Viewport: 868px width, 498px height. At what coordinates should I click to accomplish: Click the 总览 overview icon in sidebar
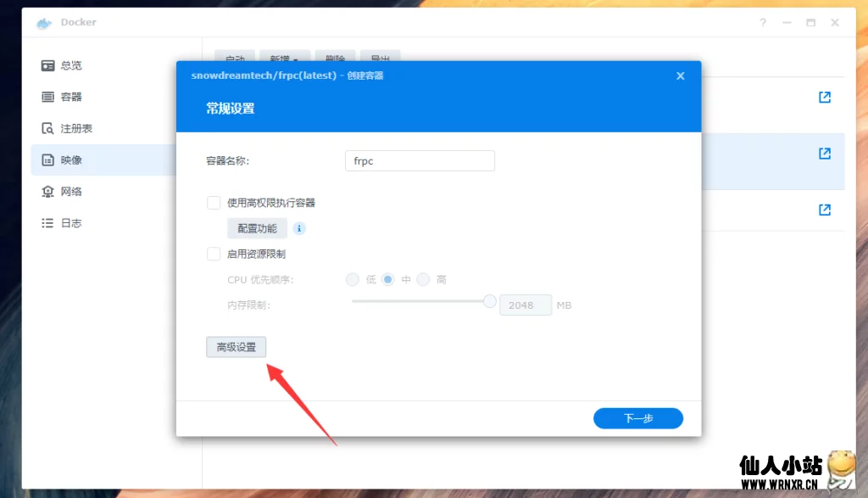pyautogui.click(x=48, y=65)
